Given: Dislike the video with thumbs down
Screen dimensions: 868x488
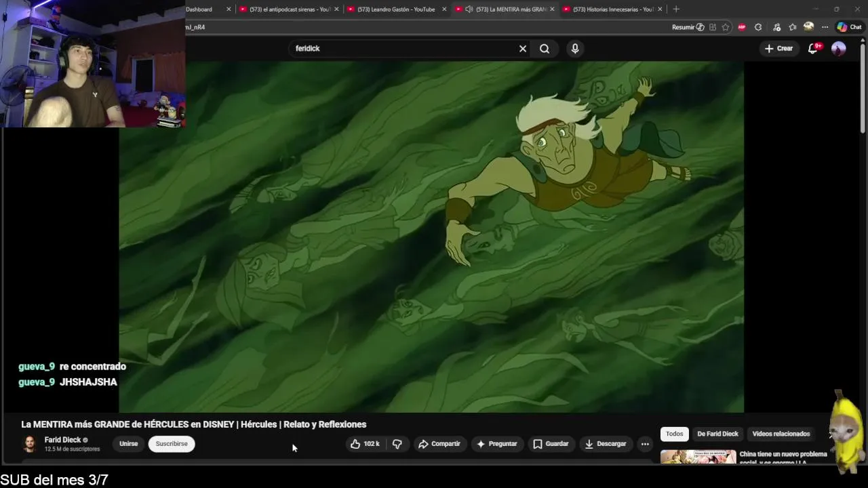Looking at the screenshot, I should pyautogui.click(x=397, y=444).
